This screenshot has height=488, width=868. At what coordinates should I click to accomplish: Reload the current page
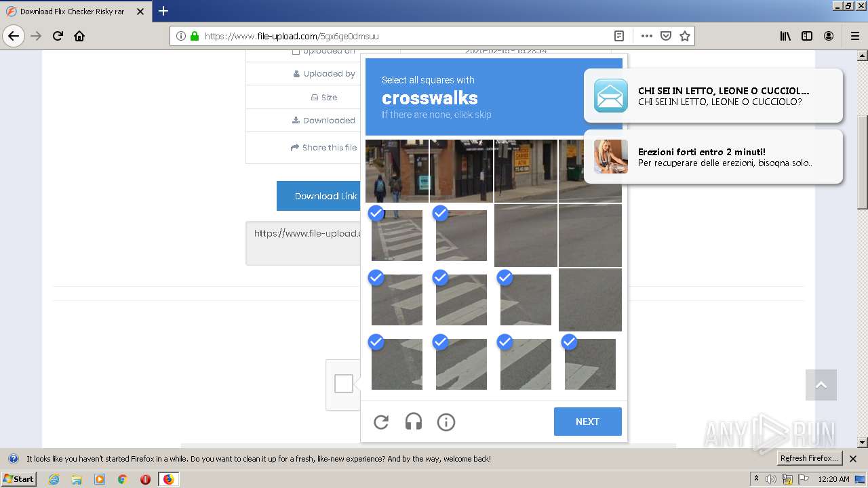tap(58, 36)
